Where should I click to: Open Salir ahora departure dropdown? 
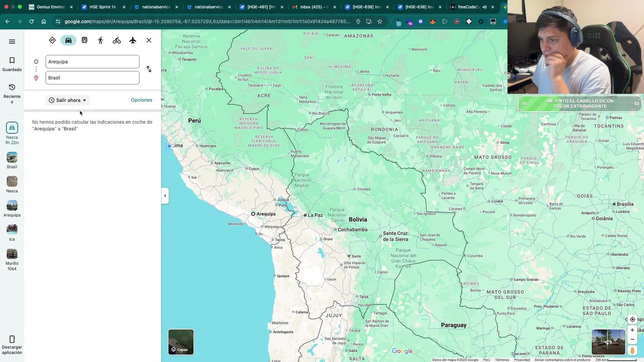coord(68,100)
